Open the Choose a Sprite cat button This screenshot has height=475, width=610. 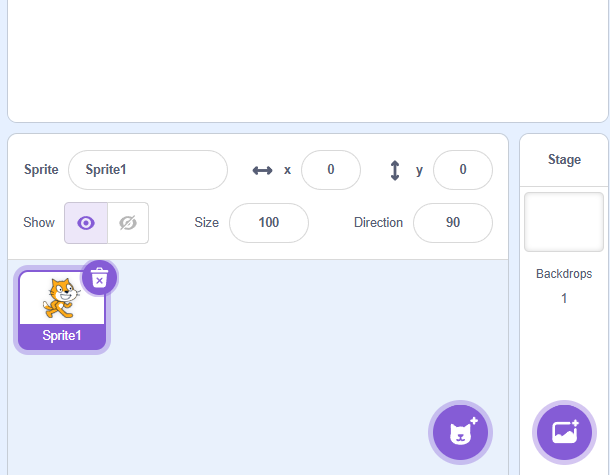tap(460, 433)
